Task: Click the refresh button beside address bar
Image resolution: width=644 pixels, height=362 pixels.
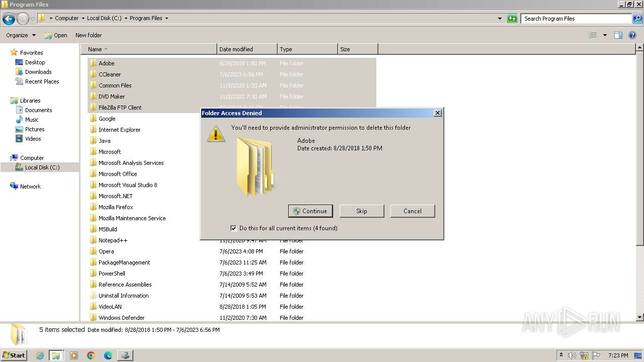Action: click(x=512, y=19)
